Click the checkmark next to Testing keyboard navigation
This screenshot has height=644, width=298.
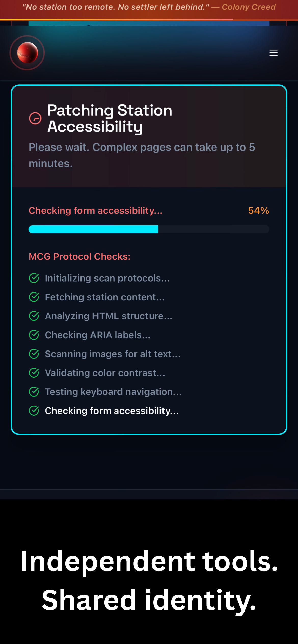[x=34, y=391]
